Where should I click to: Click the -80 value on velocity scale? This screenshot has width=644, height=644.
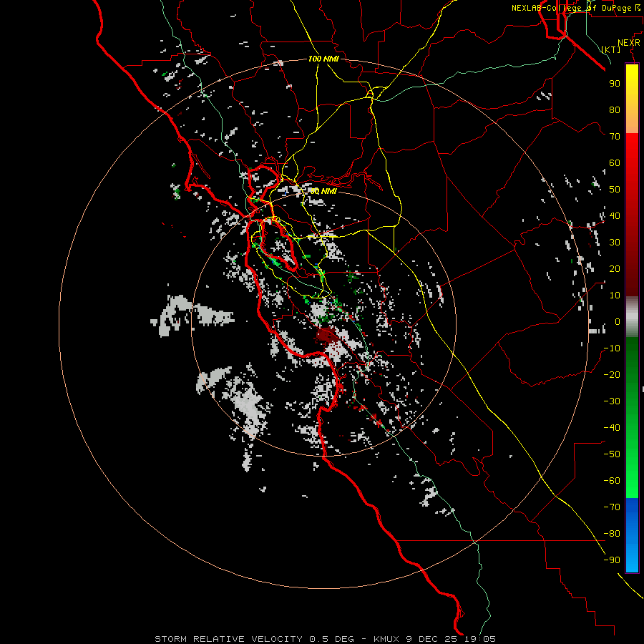tap(612, 534)
